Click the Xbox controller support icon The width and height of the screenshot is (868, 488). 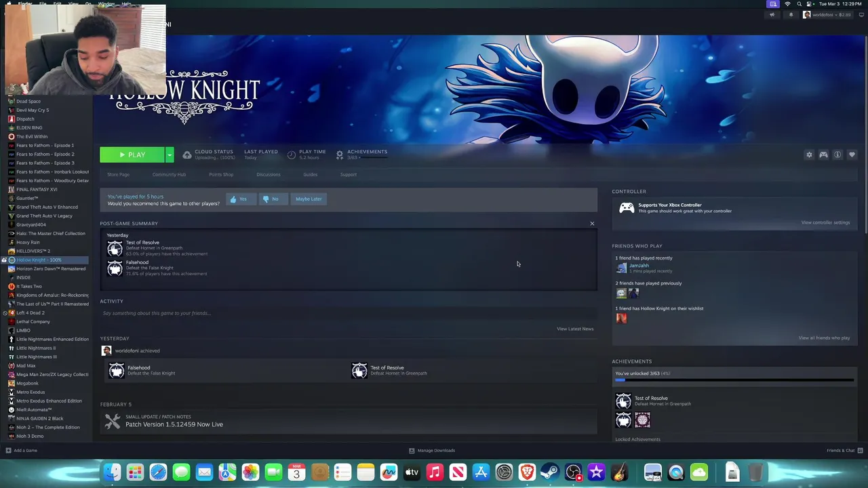(627, 208)
